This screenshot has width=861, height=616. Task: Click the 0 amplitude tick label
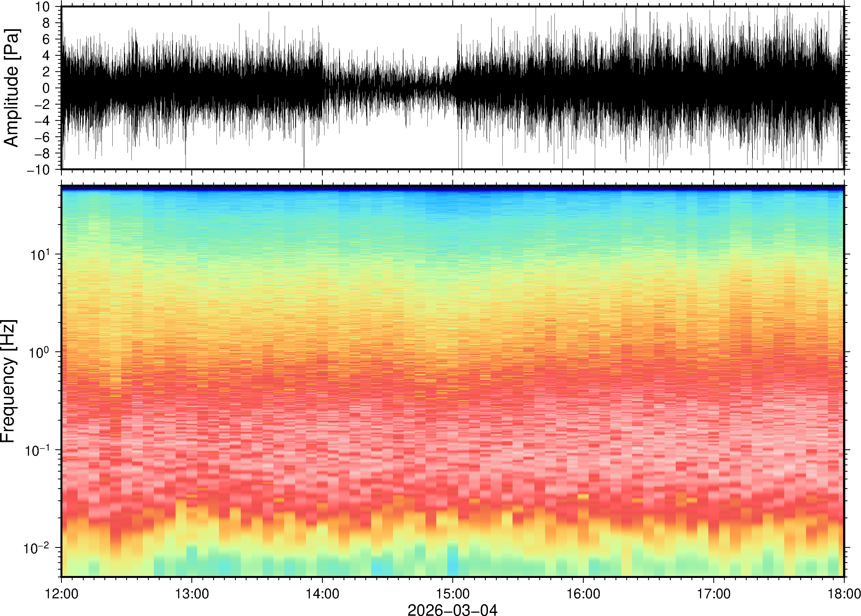click(x=46, y=88)
